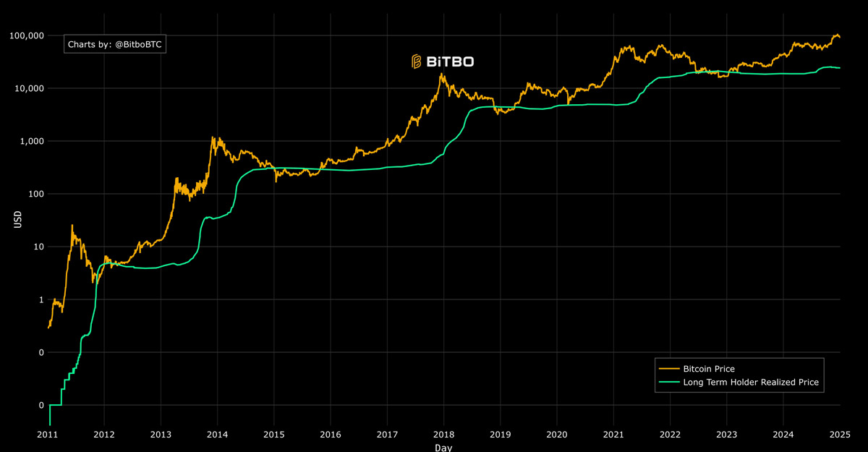Viewport: 868px width, 452px height.
Task: Click the 2022 x-axis label
Action: pyautogui.click(x=670, y=435)
